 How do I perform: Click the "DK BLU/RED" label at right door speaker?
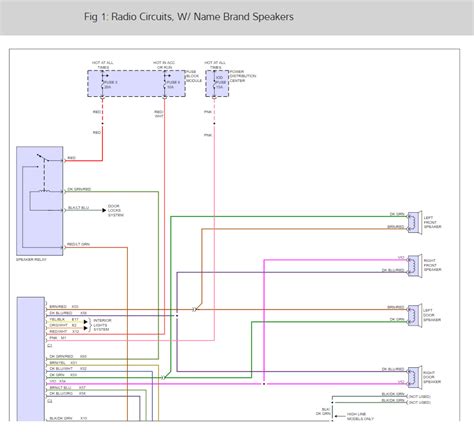[x=393, y=369]
